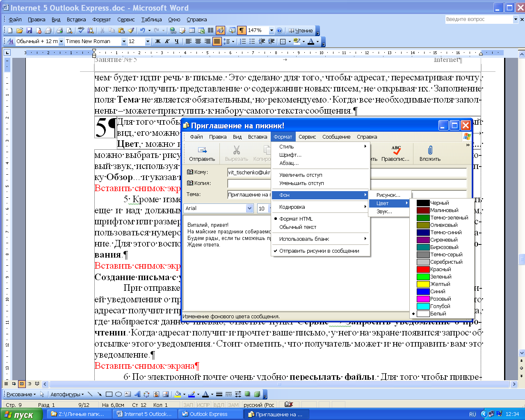Pick the Голубой background color
Screen dimensions: 525x420
tap(423, 306)
